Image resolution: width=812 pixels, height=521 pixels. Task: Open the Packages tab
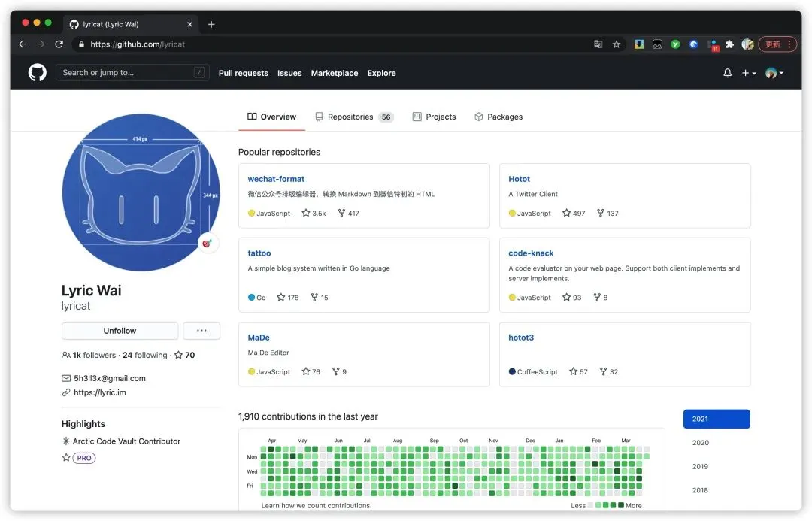click(498, 117)
